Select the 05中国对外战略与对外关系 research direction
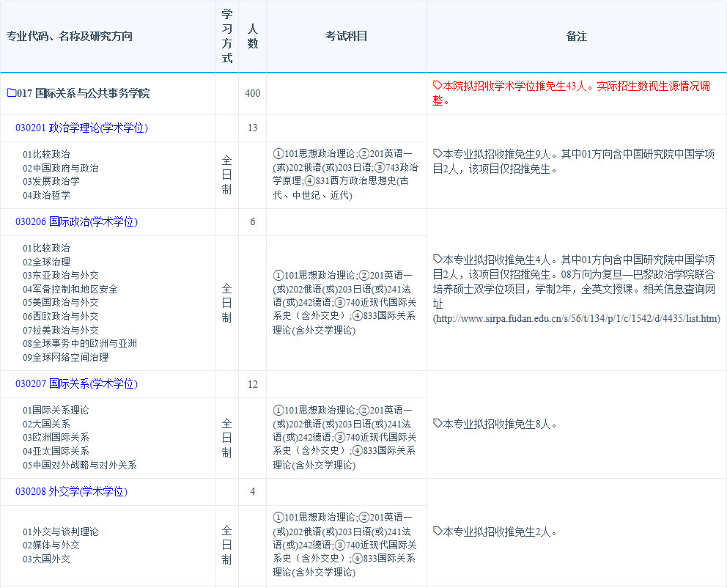Screen dimensions: 727x588 [x=79, y=465]
